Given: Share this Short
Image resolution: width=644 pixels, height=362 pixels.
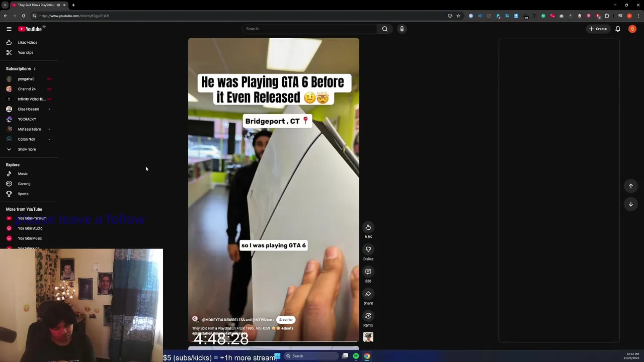Looking at the screenshot, I should tap(368, 294).
